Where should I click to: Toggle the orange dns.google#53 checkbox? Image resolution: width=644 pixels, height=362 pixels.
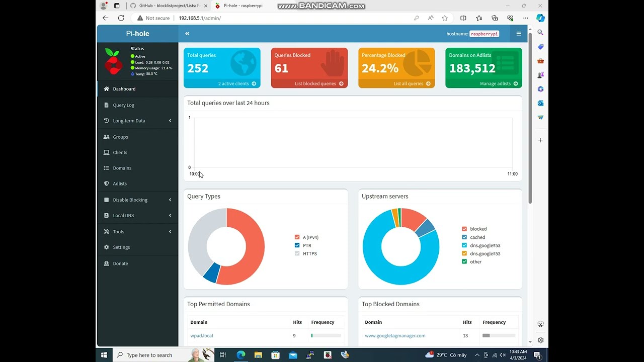[464, 253]
